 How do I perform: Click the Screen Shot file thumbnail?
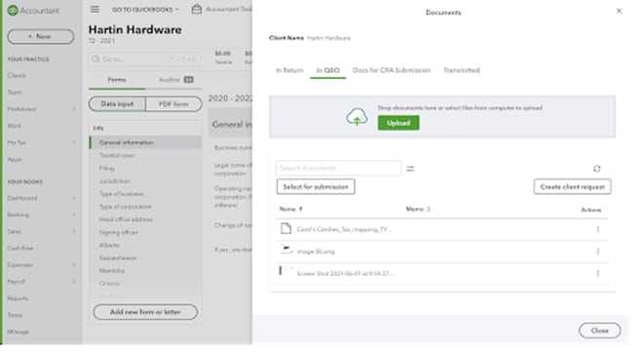[285, 272]
